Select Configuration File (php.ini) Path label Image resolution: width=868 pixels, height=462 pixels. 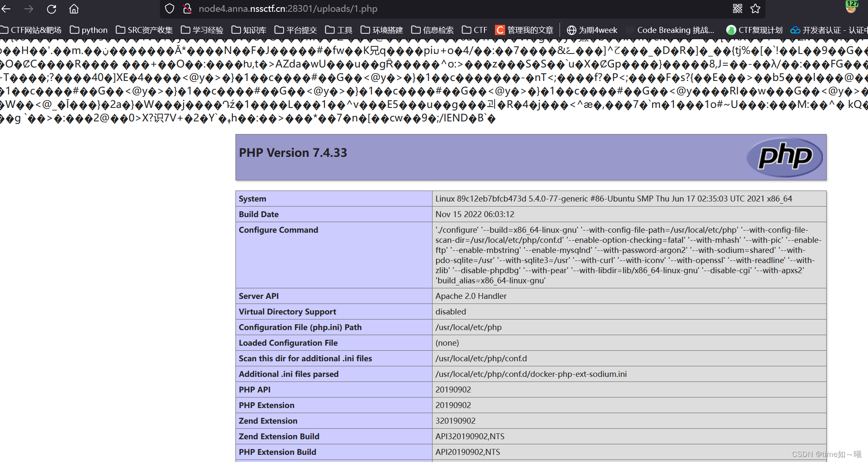(300, 327)
